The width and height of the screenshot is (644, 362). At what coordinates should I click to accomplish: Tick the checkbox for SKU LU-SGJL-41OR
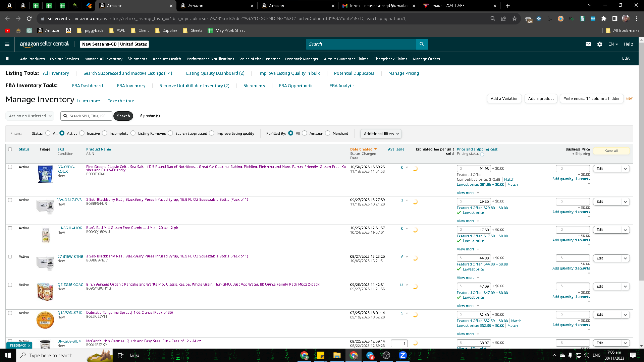10,228
